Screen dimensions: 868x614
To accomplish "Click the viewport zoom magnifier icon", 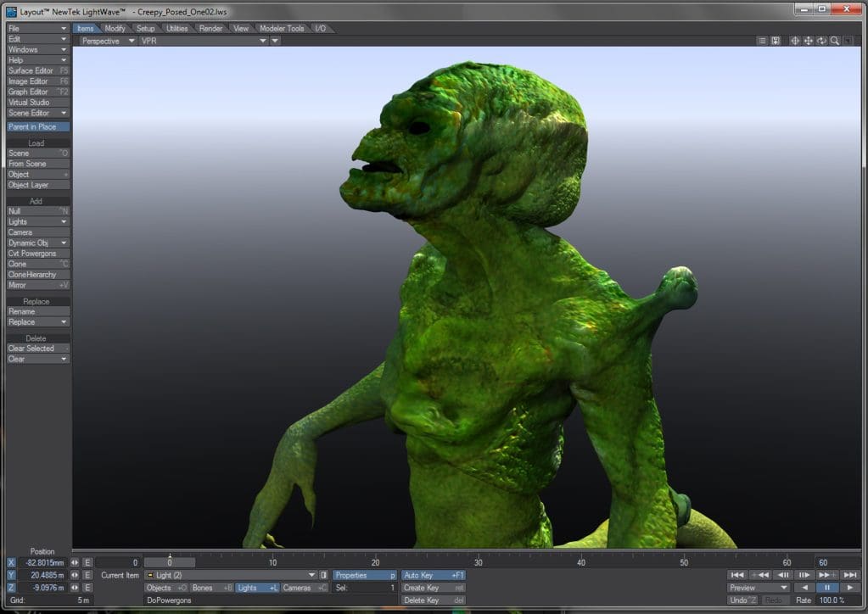I will [835, 41].
